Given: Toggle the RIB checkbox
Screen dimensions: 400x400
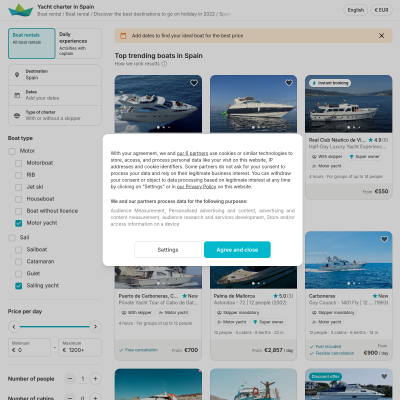Looking at the screenshot, I should 19,175.
